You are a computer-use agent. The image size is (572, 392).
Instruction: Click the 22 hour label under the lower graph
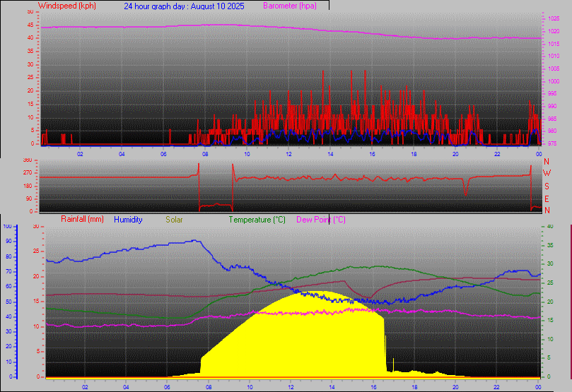click(496, 387)
